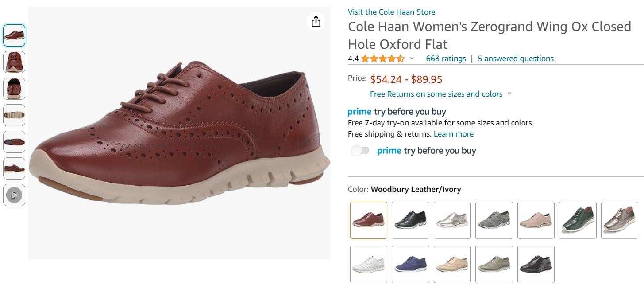Play the product video thumbnail
Screen dimensions: 644x285
tap(14, 195)
